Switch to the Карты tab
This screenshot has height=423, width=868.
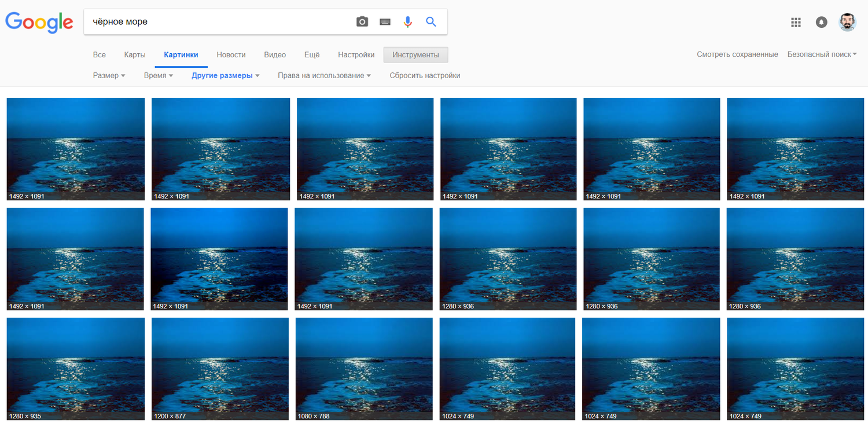click(x=134, y=55)
